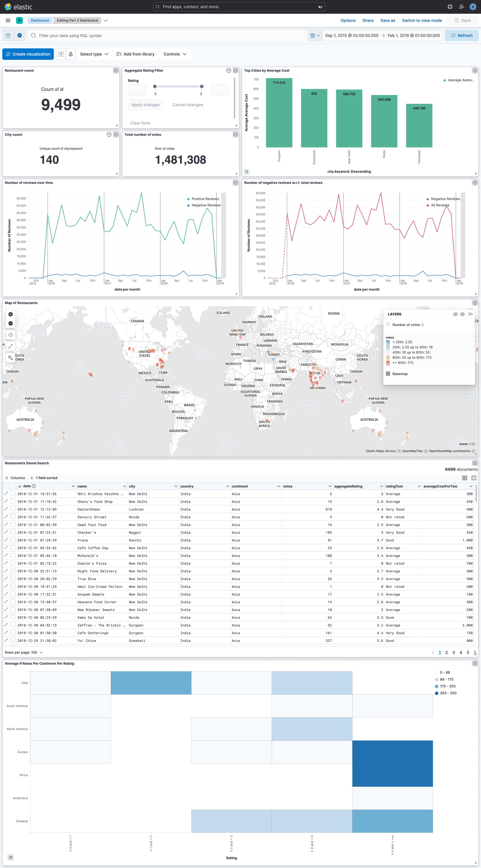Open the name column header dropdown
Viewport: 481px width, 868px height.
pos(124,486)
